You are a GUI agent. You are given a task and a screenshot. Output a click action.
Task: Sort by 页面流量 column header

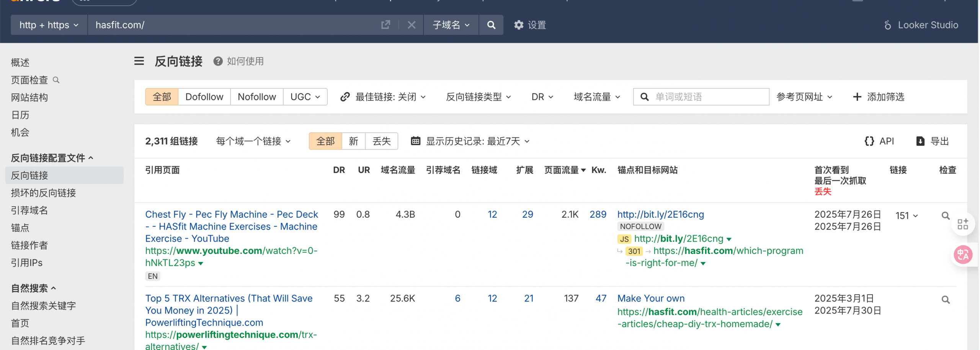pyautogui.click(x=565, y=170)
